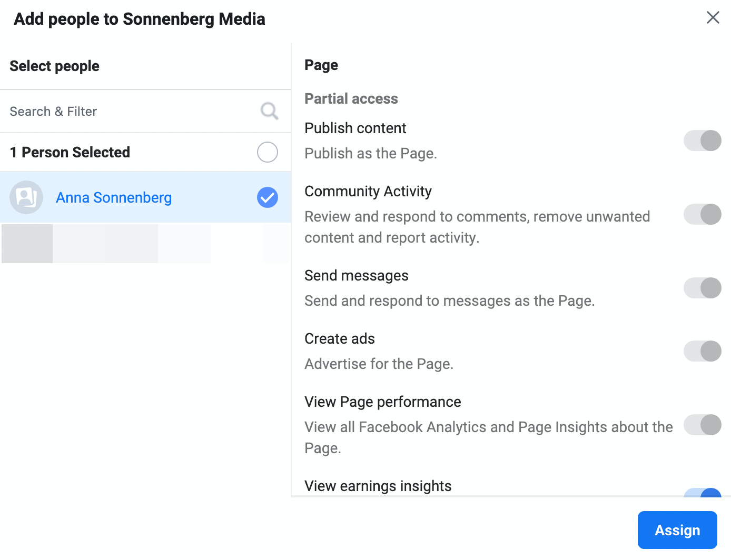
Task: Close the Add people dialog
Action: point(713,17)
